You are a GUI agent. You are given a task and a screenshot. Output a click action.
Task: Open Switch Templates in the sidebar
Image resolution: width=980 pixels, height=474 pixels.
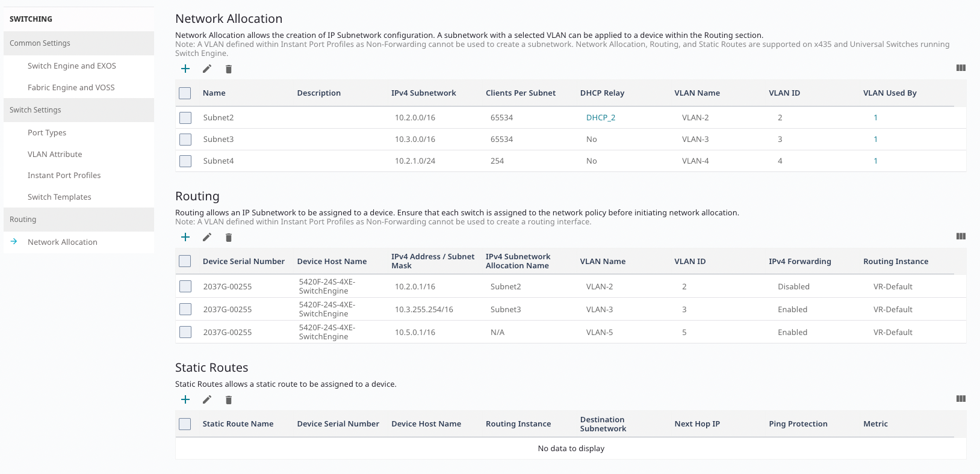60,197
